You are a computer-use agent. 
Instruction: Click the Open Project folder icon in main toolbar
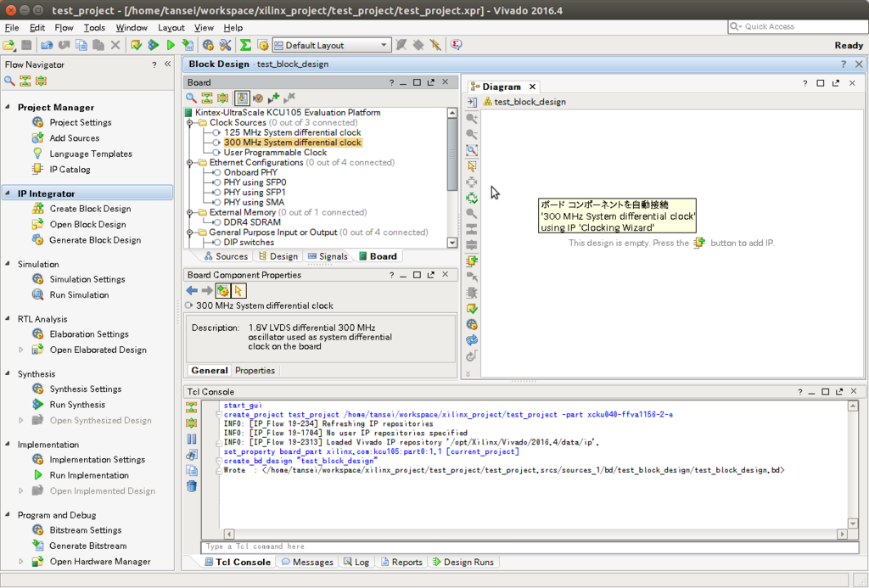[9, 46]
